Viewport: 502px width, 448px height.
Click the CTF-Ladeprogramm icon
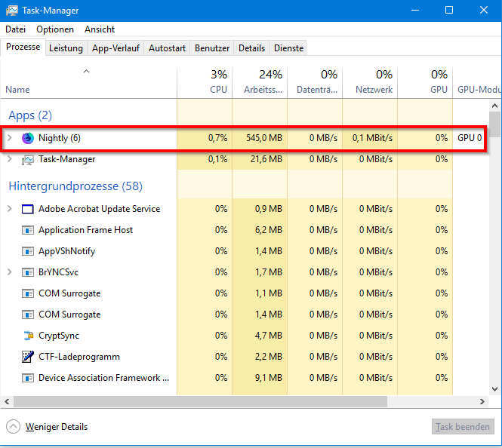(x=28, y=357)
